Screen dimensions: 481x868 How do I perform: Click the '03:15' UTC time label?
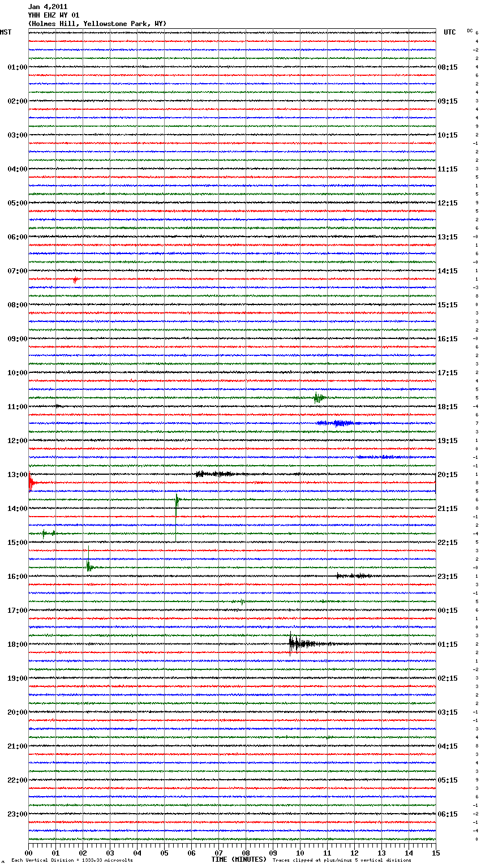[448, 712]
